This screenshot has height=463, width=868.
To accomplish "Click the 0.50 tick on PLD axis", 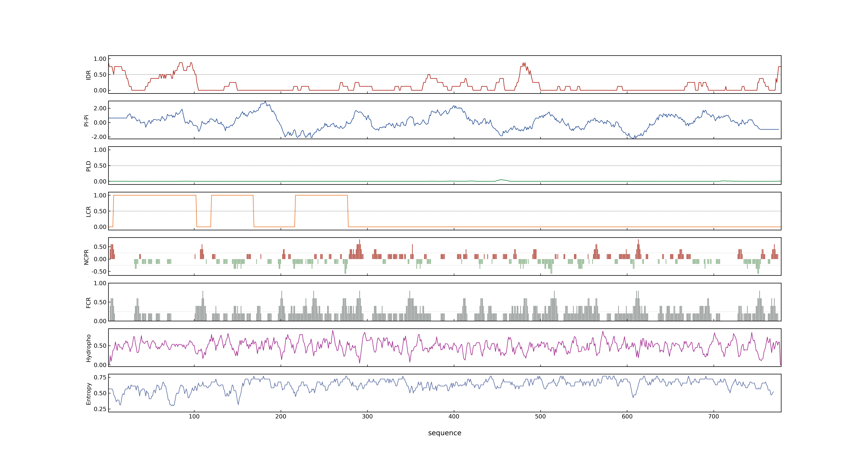I will (100, 166).
